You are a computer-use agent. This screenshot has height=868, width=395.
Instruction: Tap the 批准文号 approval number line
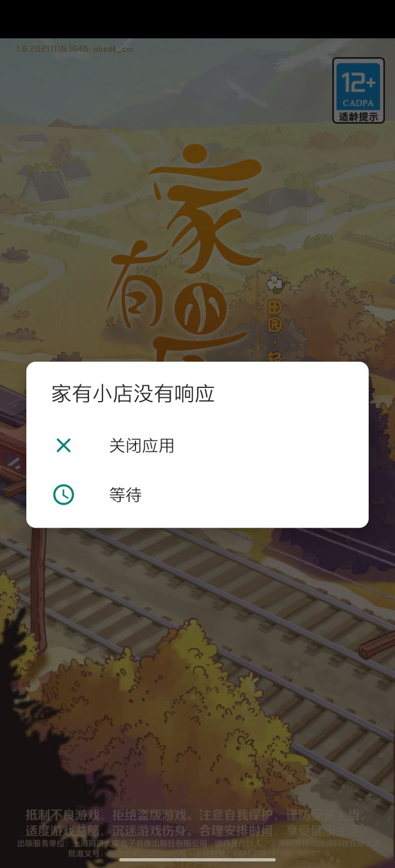[x=199, y=853]
